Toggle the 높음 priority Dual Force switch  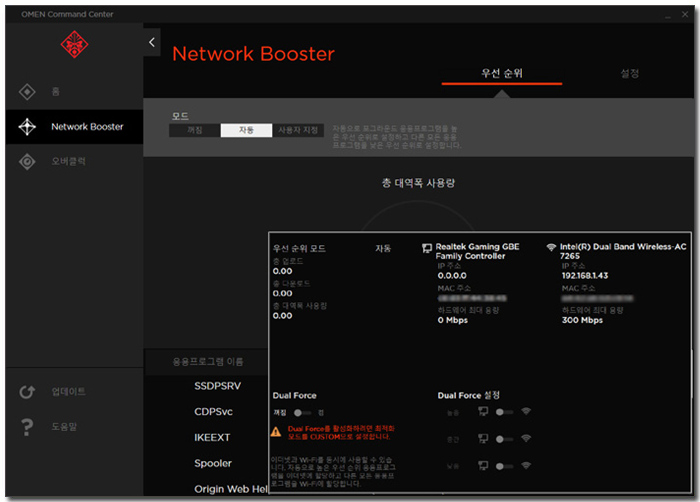tap(504, 412)
